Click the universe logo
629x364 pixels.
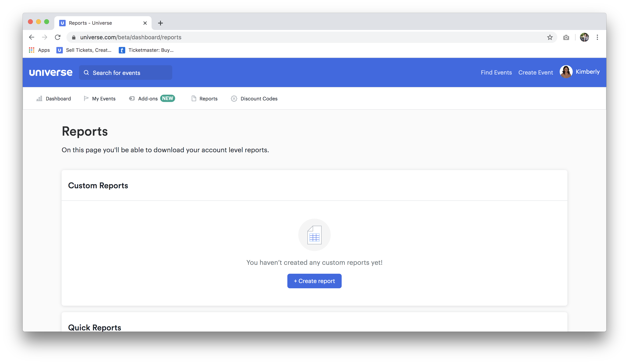[x=51, y=72]
